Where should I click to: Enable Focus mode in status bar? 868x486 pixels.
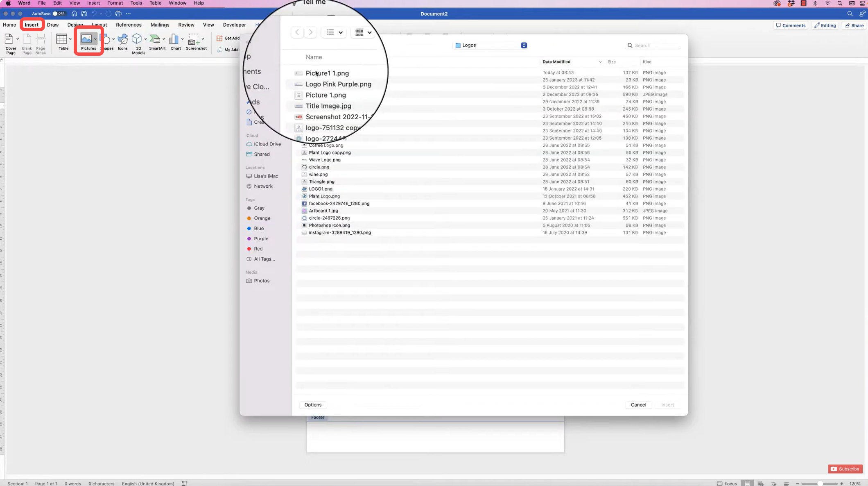pyautogui.click(x=727, y=483)
